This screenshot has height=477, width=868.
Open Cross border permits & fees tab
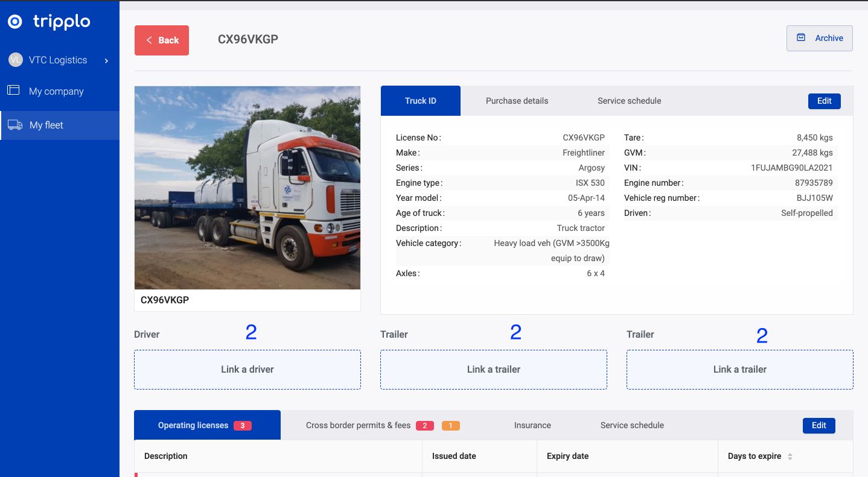click(x=358, y=425)
